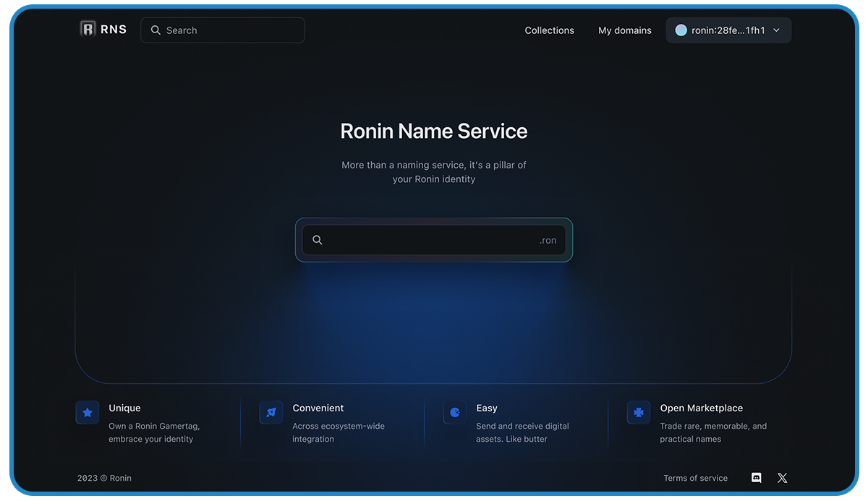
Task: Click the 'More than a naming service' tagline
Action: tap(434, 172)
